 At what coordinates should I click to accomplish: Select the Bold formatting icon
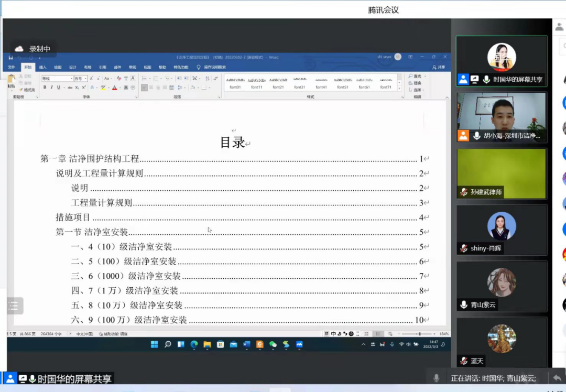pos(46,87)
